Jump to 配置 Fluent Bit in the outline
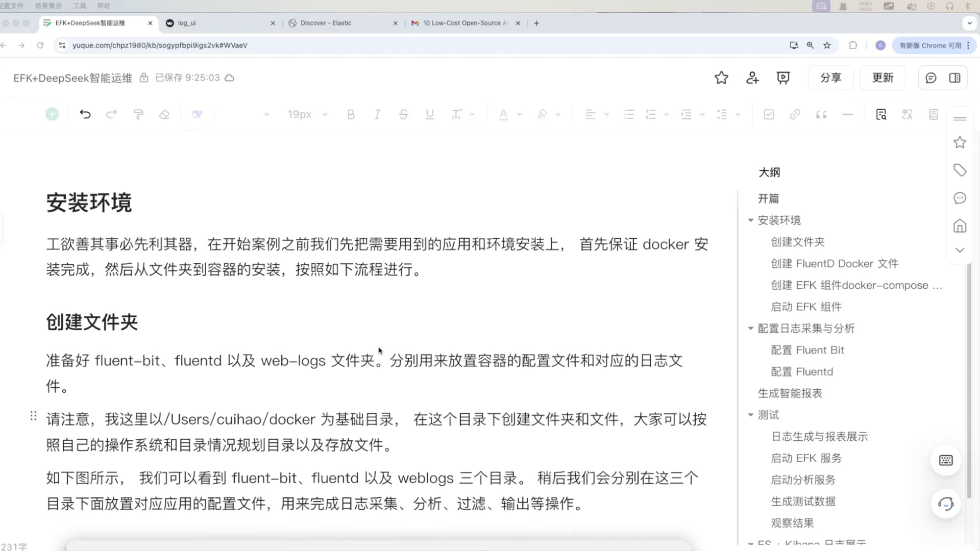Image resolution: width=980 pixels, height=551 pixels. (x=807, y=349)
